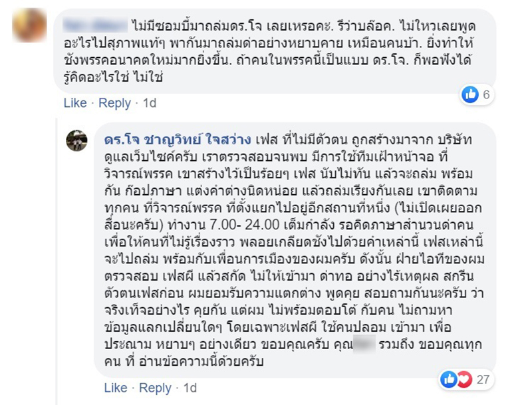Reply to the first comment
Image resolution: width=532 pixels, height=405 pixels.
(115, 103)
